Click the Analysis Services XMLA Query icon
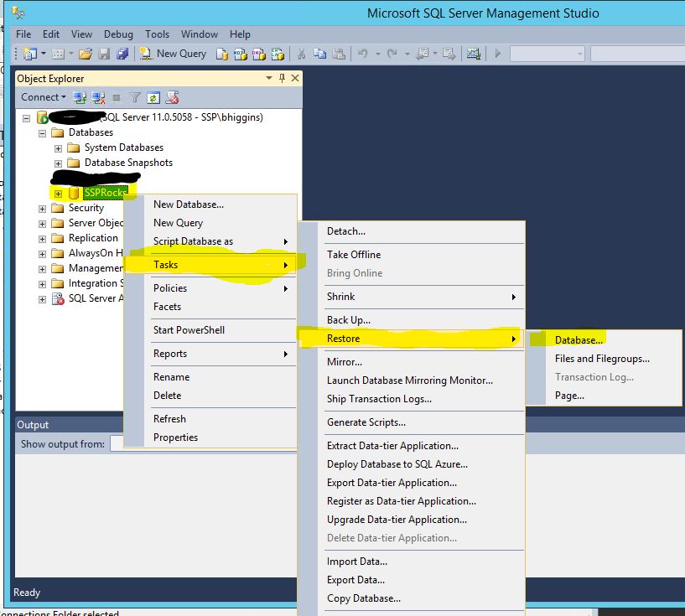685x616 pixels. (278, 54)
